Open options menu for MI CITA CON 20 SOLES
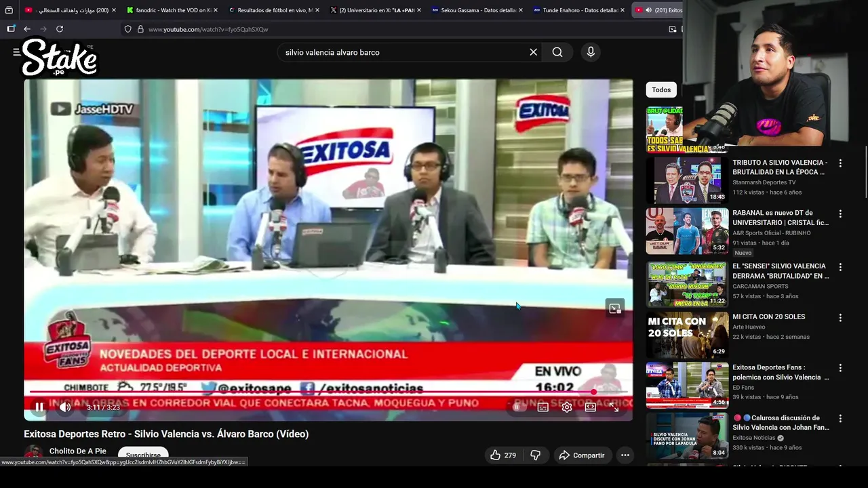868x488 pixels. coord(840,318)
